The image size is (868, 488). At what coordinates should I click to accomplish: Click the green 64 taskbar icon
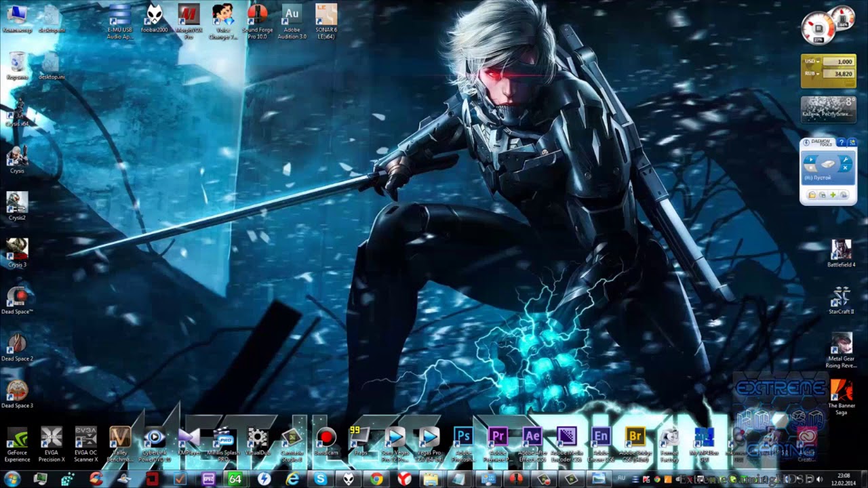[x=235, y=479]
